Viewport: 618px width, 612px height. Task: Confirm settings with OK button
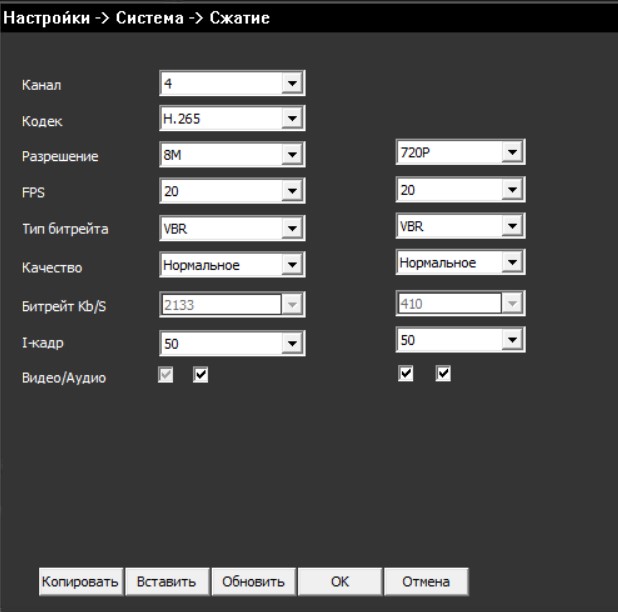point(340,581)
